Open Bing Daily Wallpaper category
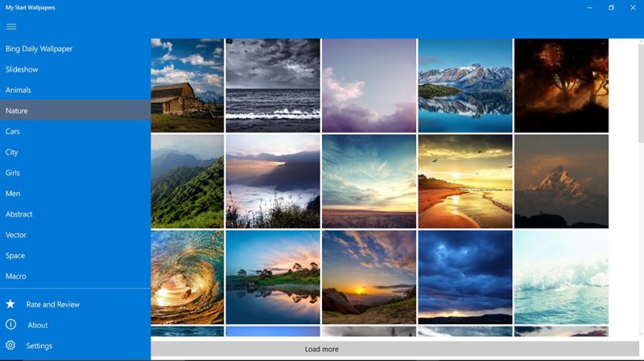Screen dimensions: 644x361 tap(75, 48)
